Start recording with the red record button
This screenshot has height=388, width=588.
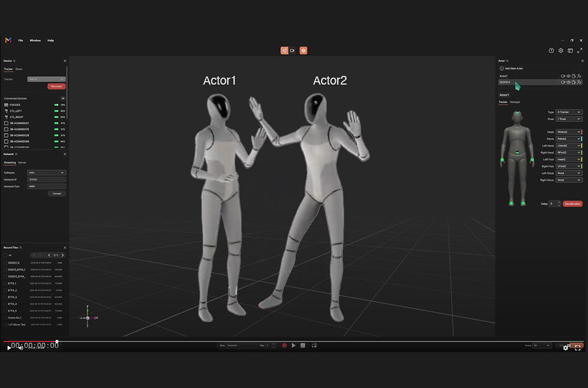pos(284,345)
